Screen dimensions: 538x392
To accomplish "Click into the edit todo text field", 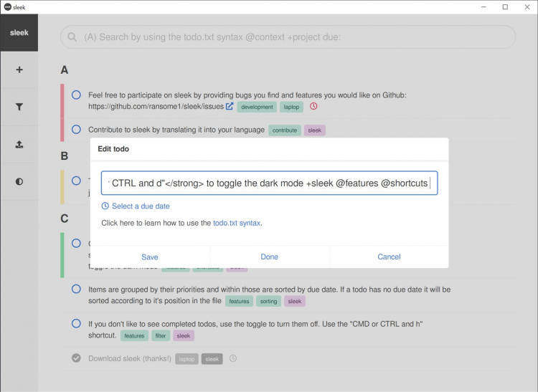I will click(x=269, y=183).
